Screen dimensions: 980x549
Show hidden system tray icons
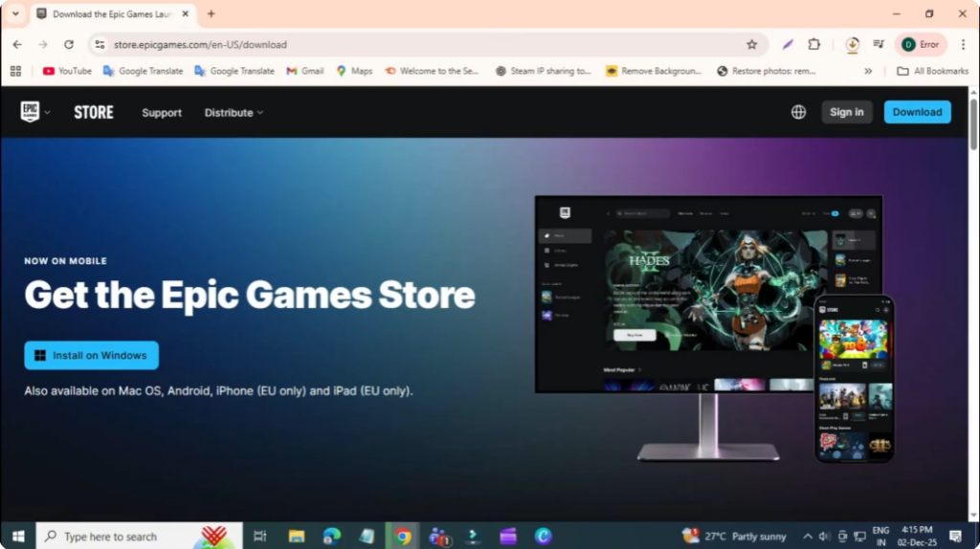pyautogui.click(x=808, y=536)
